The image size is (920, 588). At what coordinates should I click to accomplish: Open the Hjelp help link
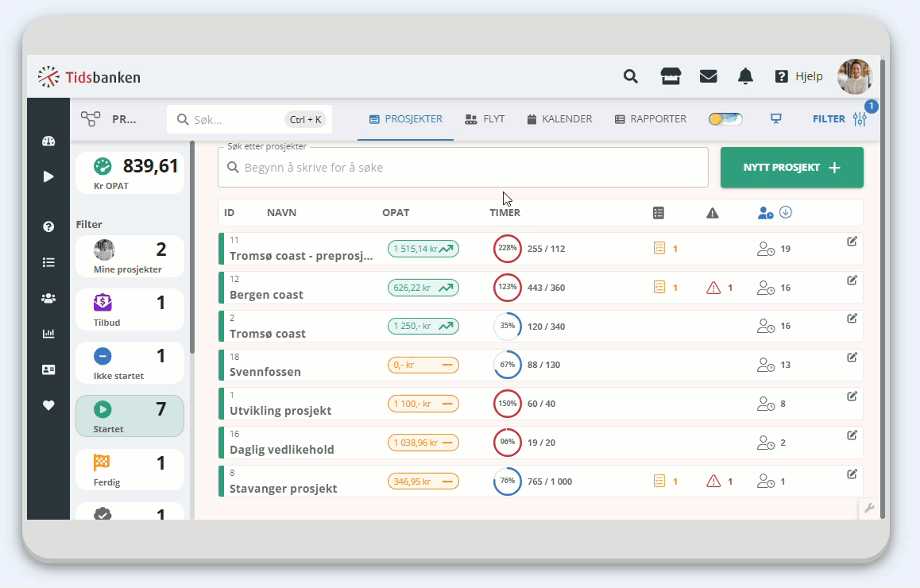click(799, 76)
